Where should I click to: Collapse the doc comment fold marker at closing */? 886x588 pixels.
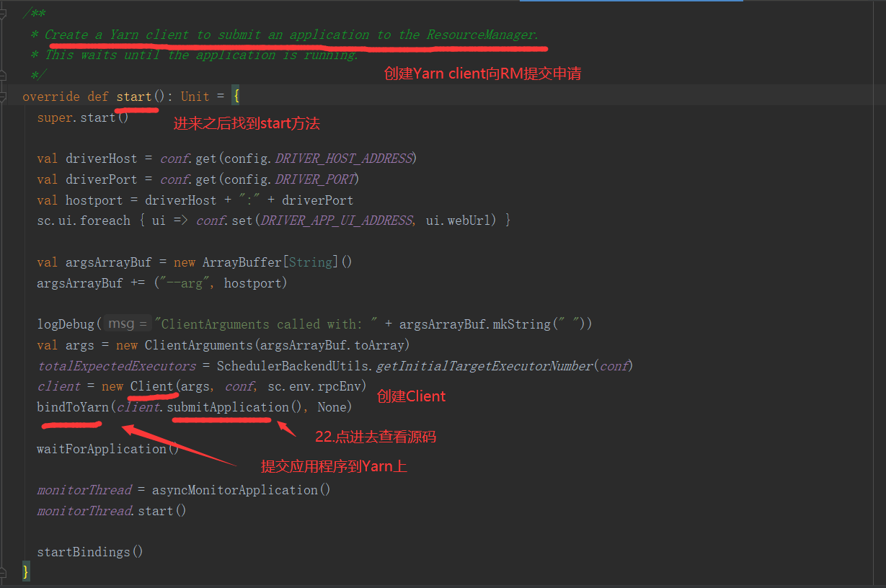[4, 74]
